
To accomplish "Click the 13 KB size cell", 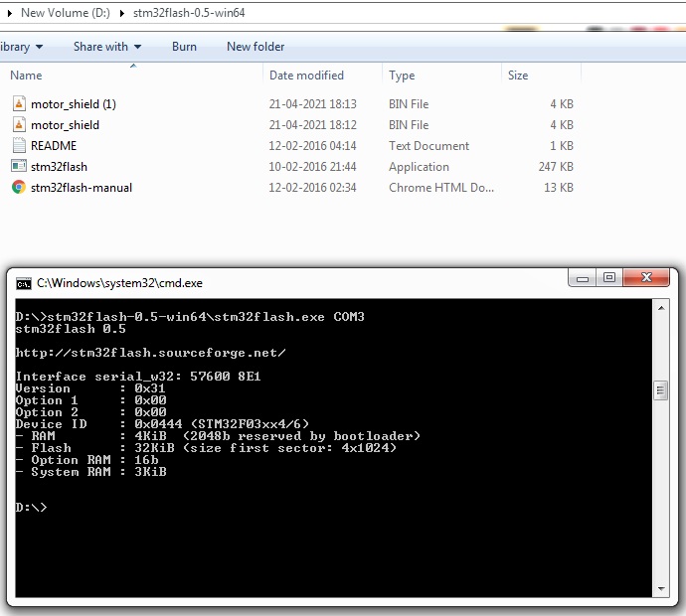I will point(559,188).
